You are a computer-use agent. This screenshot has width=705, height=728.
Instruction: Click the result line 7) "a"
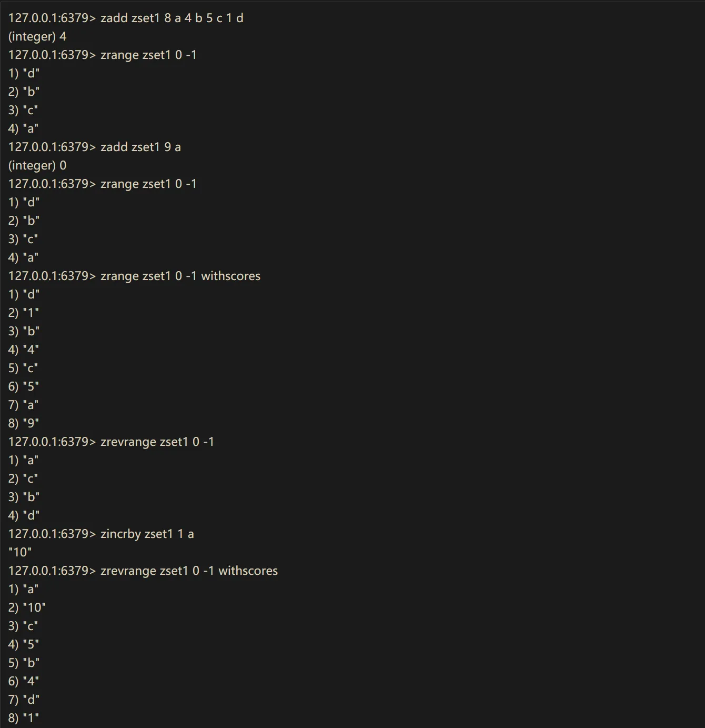coord(24,405)
